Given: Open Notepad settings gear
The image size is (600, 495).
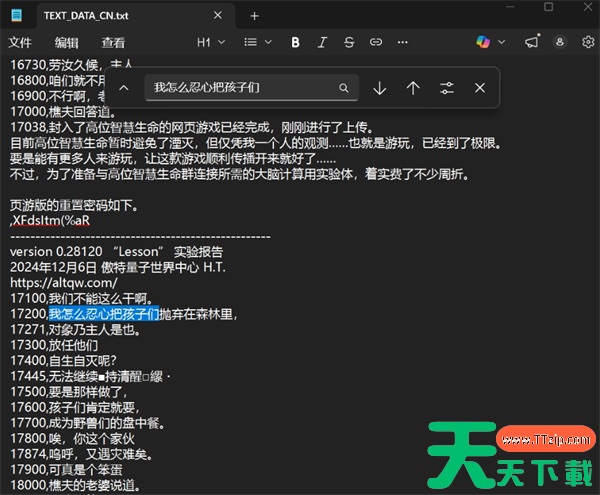Looking at the screenshot, I should (588, 42).
